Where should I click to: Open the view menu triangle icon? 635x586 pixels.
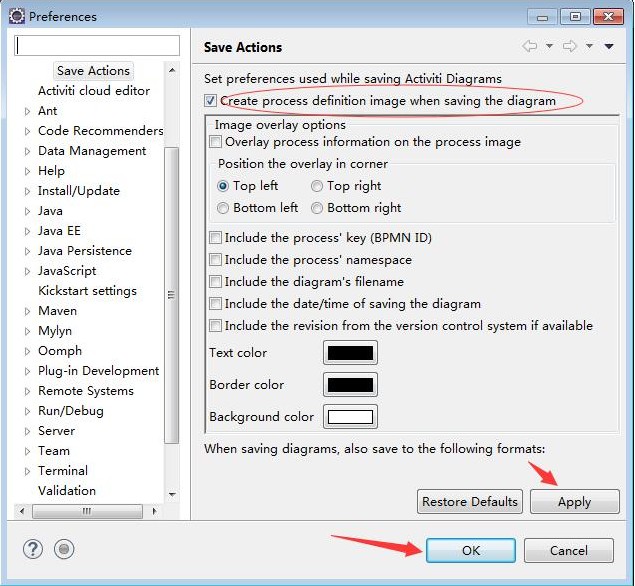click(609, 46)
